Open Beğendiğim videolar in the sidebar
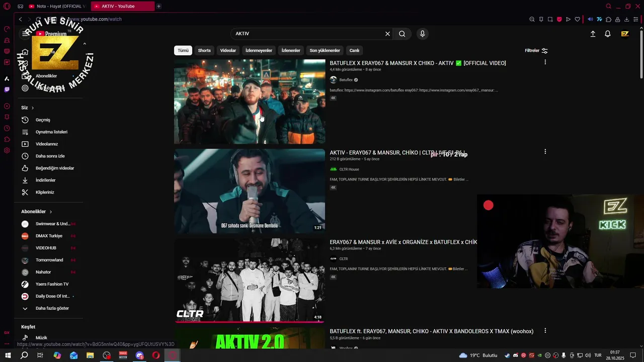The width and height of the screenshot is (644, 362). click(x=49, y=168)
